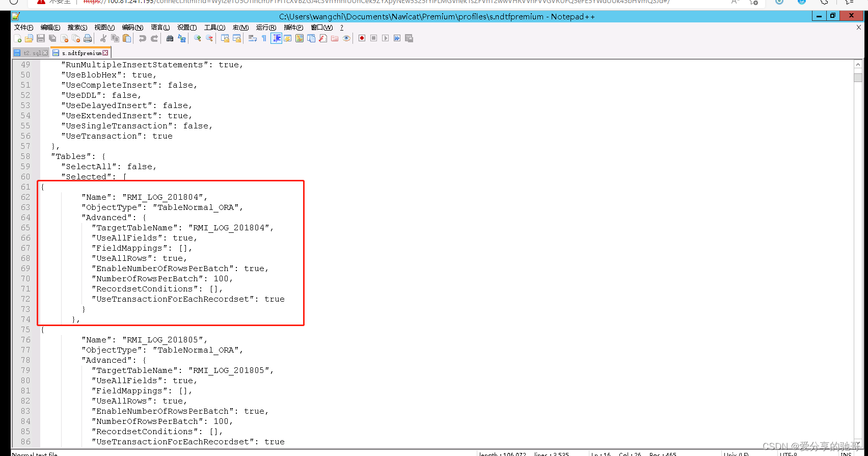Open the 文件(F) menu

[23, 27]
